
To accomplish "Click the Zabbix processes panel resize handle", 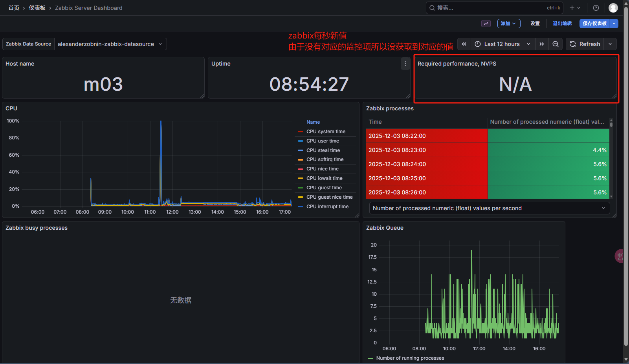I will (614, 215).
